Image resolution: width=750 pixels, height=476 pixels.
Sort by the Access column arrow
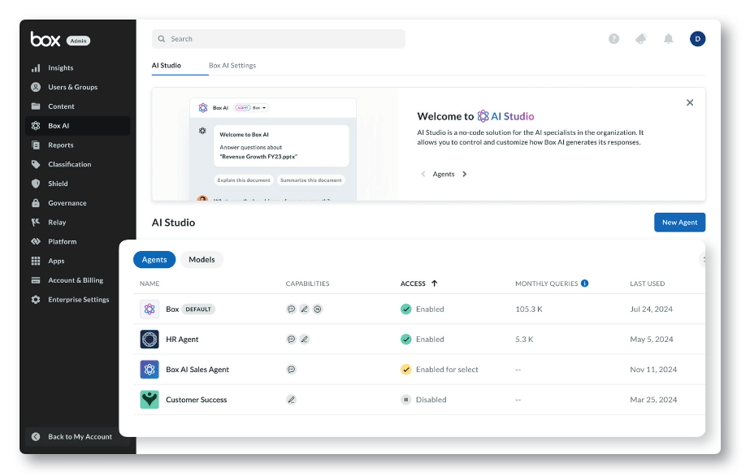pyautogui.click(x=434, y=283)
